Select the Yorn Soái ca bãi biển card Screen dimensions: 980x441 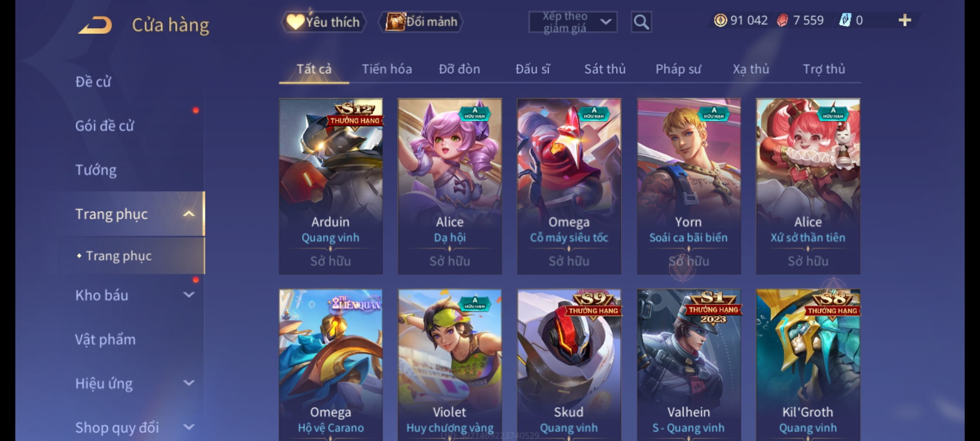pyautogui.click(x=689, y=186)
